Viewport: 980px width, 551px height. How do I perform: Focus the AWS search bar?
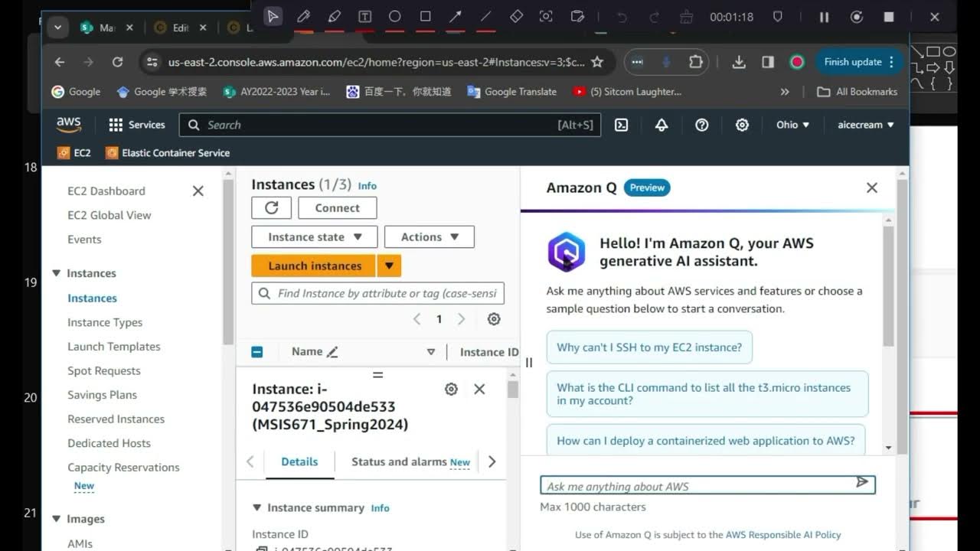click(390, 125)
